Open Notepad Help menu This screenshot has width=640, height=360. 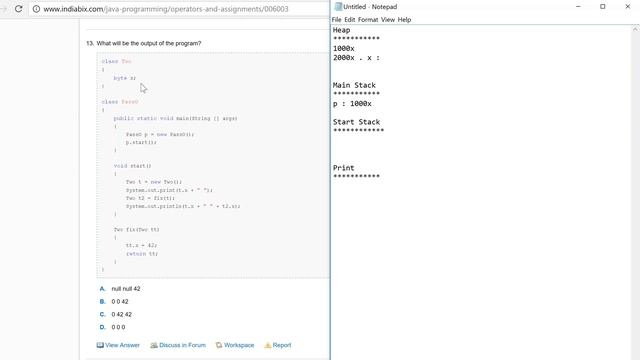coord(404,20)
